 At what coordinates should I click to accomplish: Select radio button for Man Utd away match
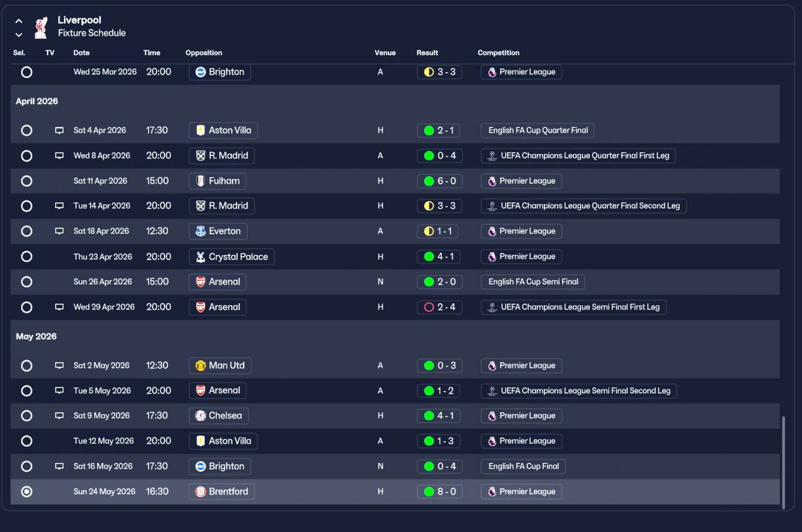pos(26,365)
